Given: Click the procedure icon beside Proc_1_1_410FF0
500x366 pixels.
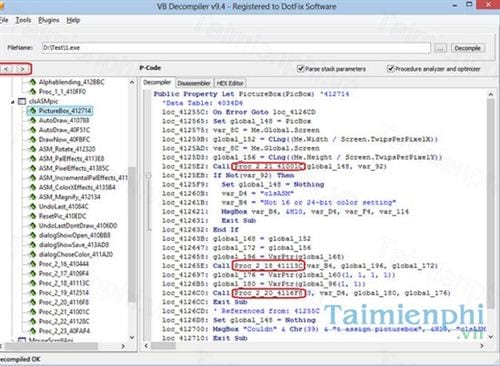Looking at the screenshot, I should (32, 91).
